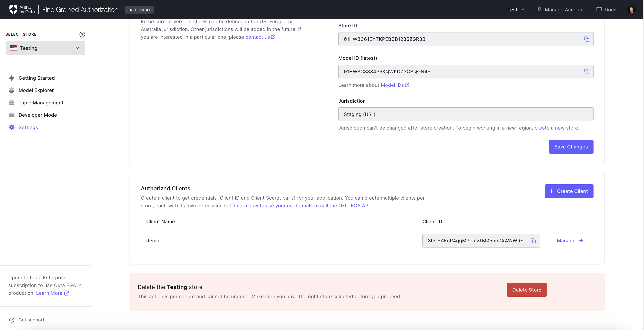644x330 pixels.
Task: Click the US flag icon in store selector
Action: pos(14,48)
